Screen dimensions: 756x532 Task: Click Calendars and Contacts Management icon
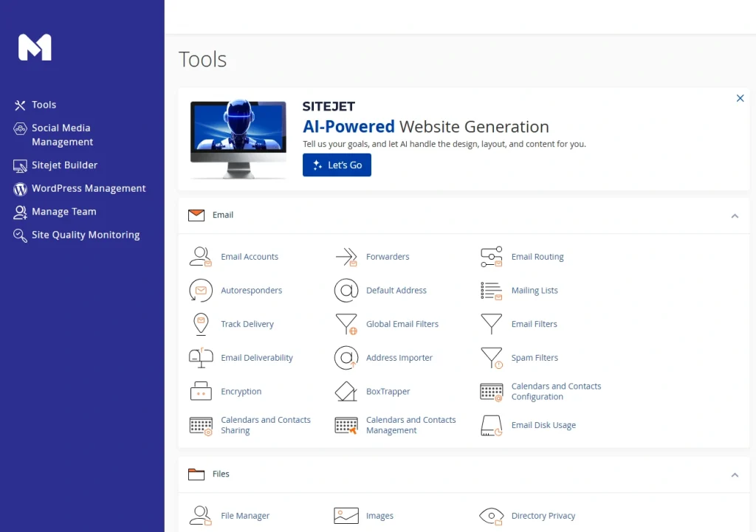point(346,426)
